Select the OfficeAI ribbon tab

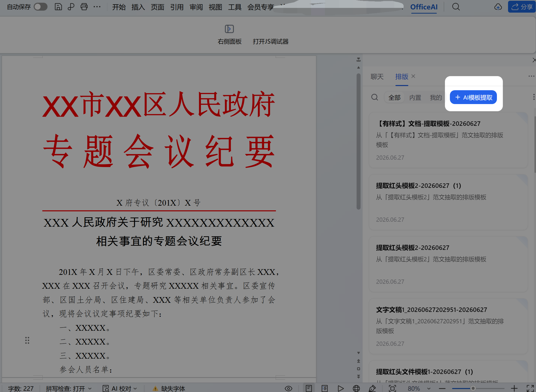[x=424, y=7]
